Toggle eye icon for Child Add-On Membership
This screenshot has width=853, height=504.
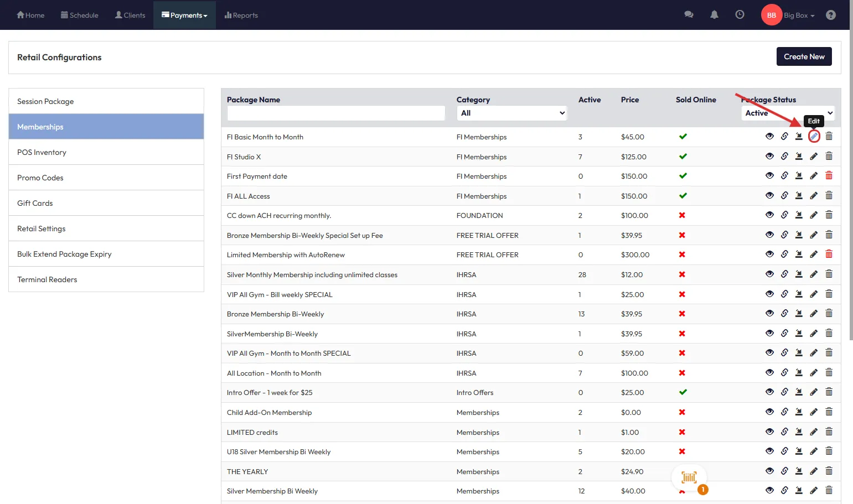(769, 412)
